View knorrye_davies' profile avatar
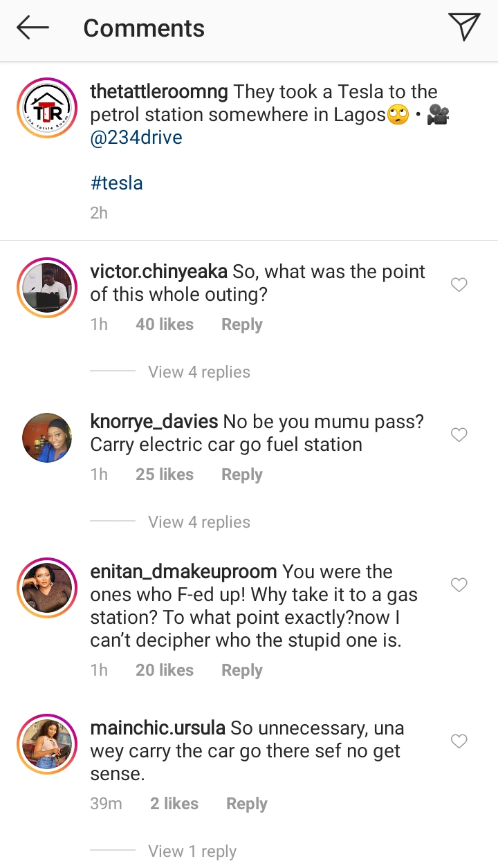Screen dimensions: 498x868 (46, 438)
